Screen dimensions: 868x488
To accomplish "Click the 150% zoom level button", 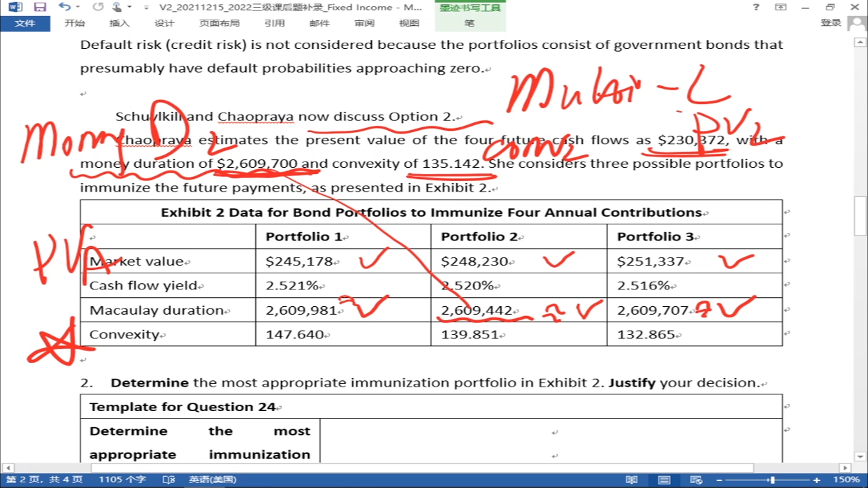I will pos(846,480).
